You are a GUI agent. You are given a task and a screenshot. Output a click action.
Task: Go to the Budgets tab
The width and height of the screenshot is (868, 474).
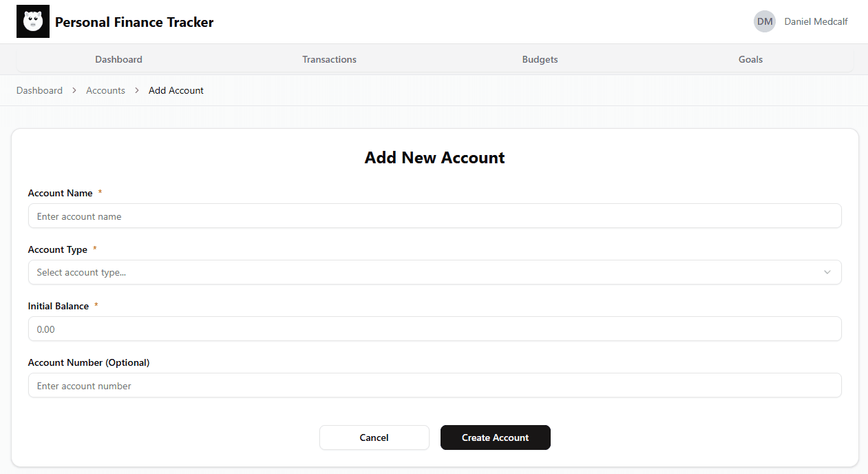[x=540, y=59]
